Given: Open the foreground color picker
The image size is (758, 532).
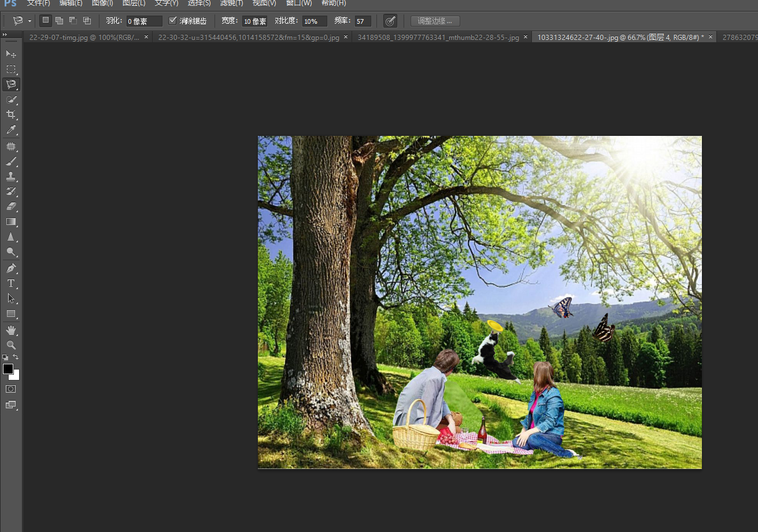Looking at the screenshot, I should pos(8,368).
